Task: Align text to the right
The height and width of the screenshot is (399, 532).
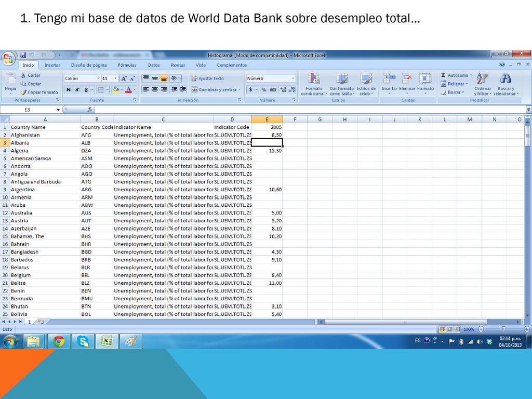Action: click(x=164, y=89)
